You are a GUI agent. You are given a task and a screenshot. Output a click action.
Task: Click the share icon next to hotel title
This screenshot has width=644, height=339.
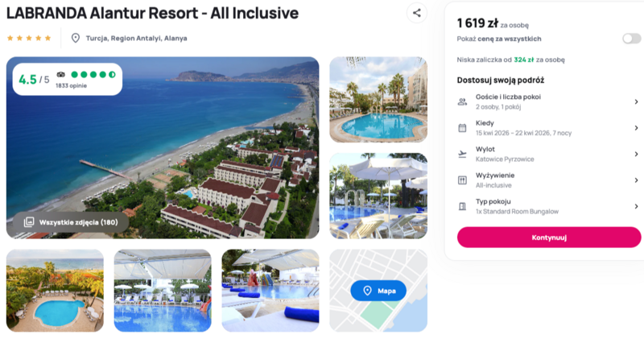click(416, 13)
